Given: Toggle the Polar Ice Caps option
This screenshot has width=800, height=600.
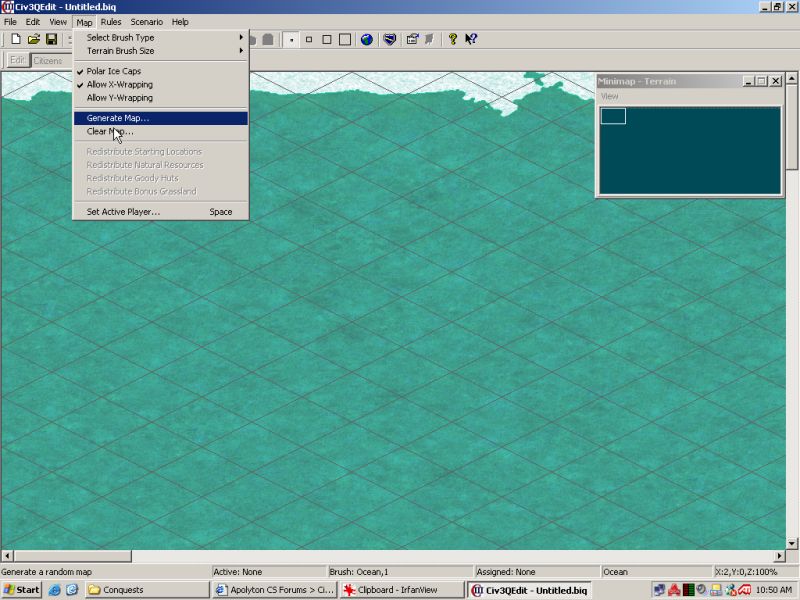Looking at the screenshot, I should (x=113, y=71).
